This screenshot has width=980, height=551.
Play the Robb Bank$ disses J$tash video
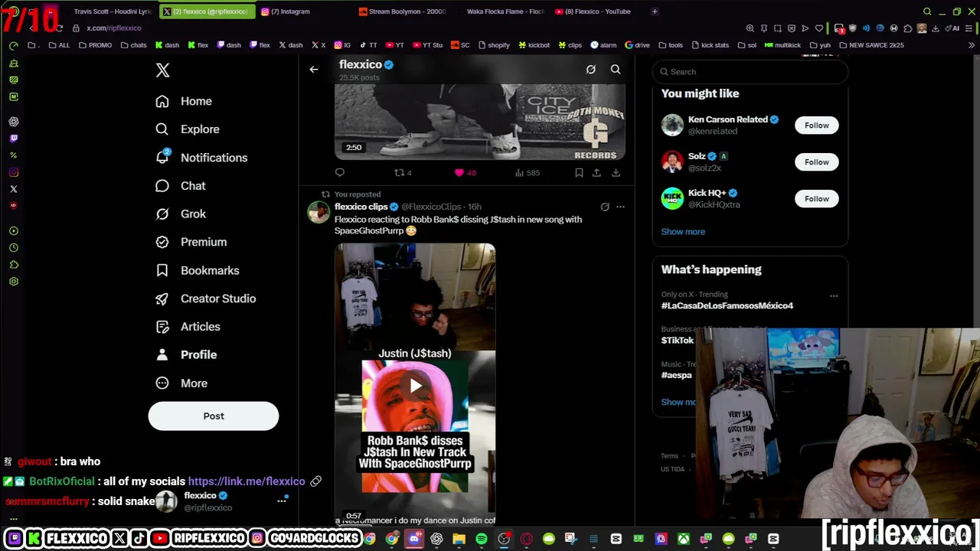(415, 386)
